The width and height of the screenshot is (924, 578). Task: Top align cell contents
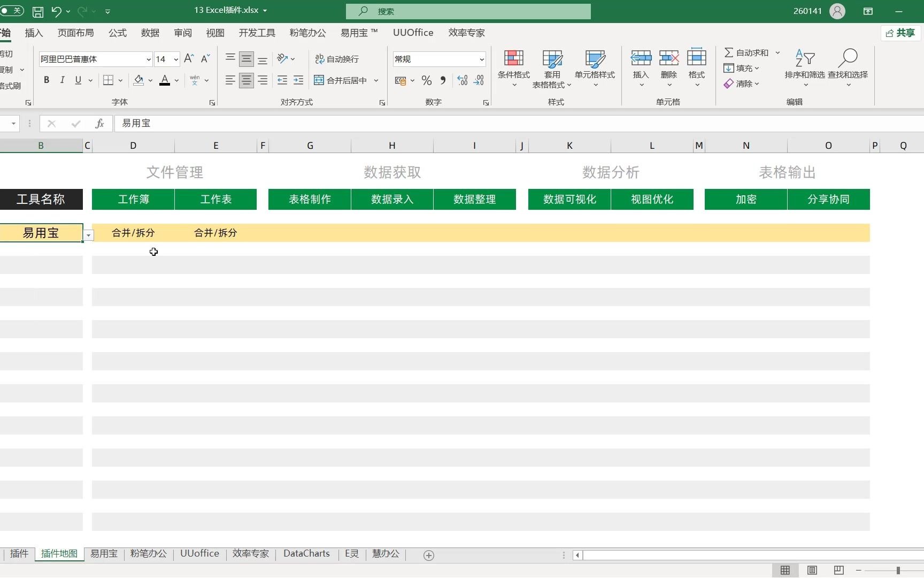click(x=230, y=58)
